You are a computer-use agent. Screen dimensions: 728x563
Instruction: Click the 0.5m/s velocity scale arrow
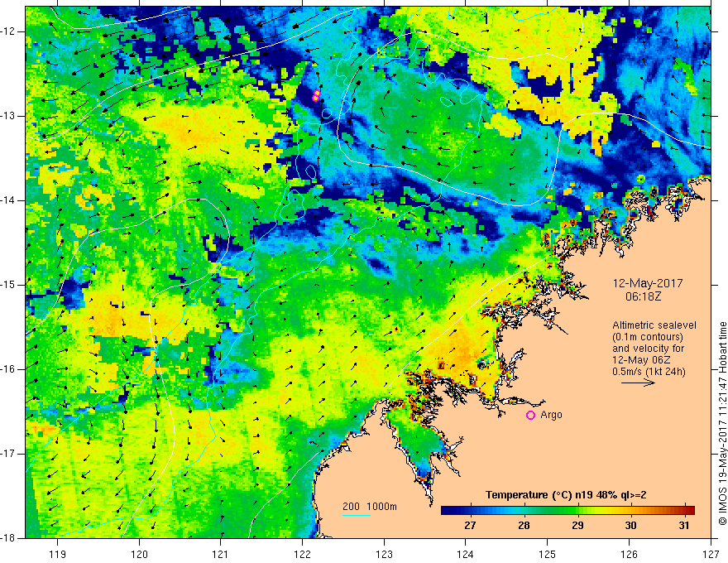tap(638, 383)
